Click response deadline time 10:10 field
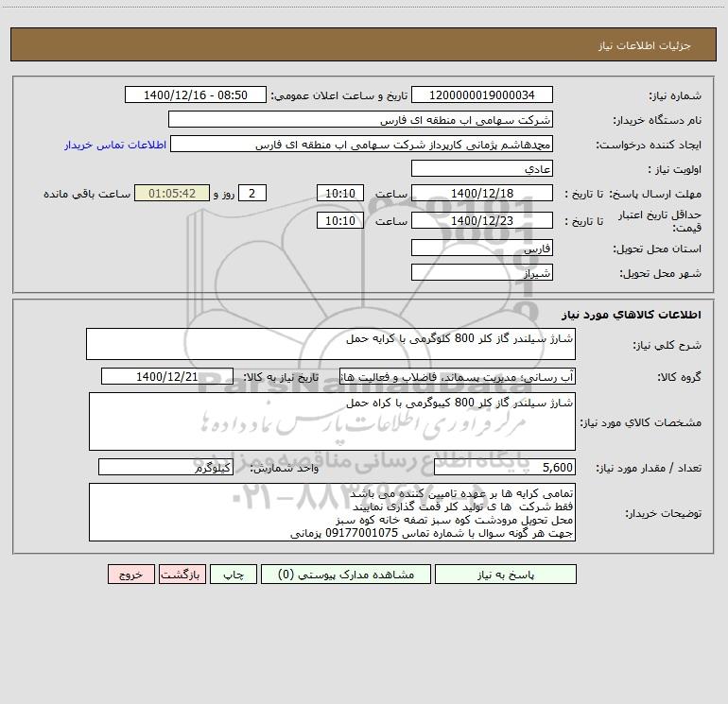The image size is (728, 704). tap(339, 193)
